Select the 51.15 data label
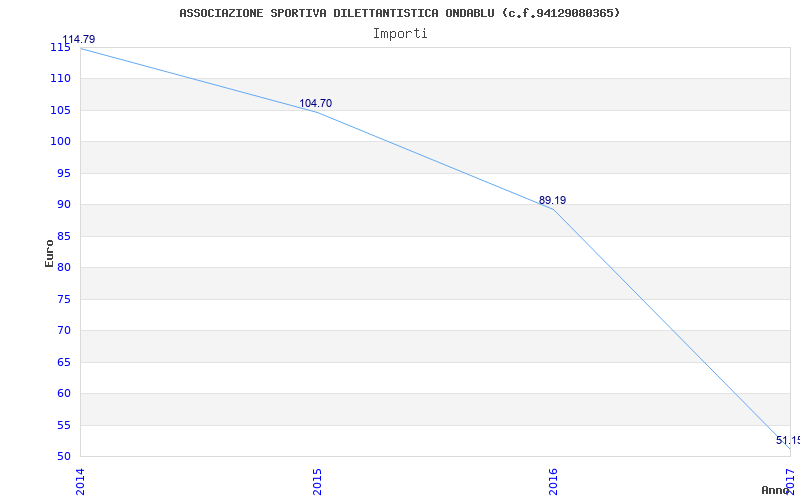Image resolution: width=800 pixels, height=500 pixels. click(x=788, y=440)
